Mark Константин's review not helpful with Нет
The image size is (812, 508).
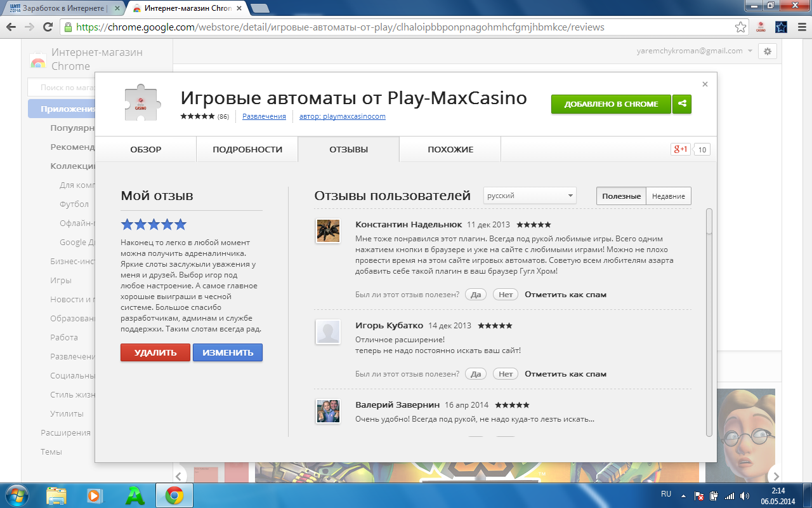click(x=506, y=295)
